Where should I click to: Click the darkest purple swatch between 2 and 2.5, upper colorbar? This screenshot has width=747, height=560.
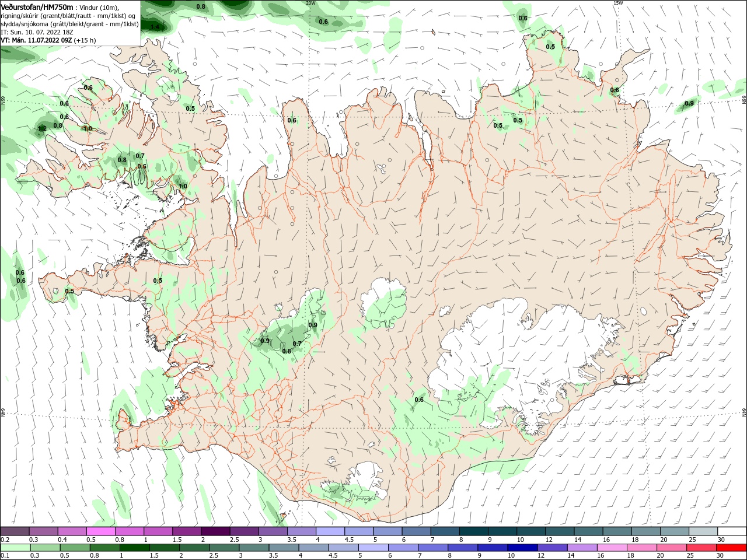[x=215, y=531]
